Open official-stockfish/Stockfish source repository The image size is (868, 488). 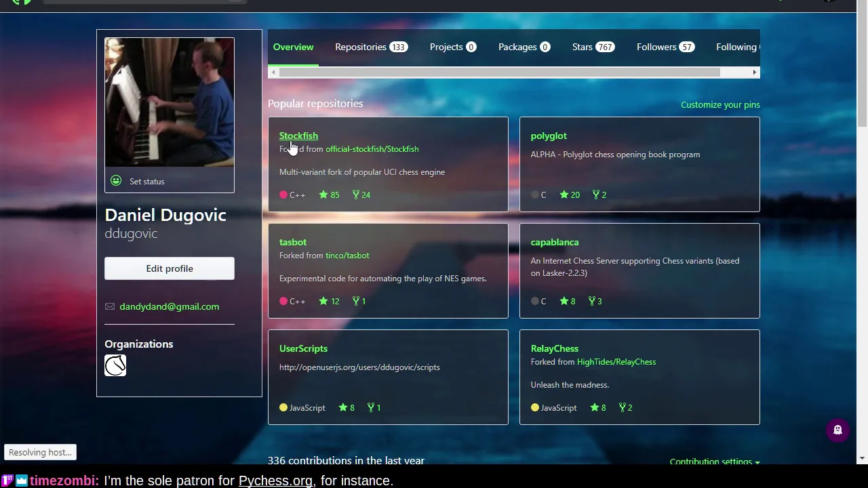pyautogui.click(x=372, y=149)
